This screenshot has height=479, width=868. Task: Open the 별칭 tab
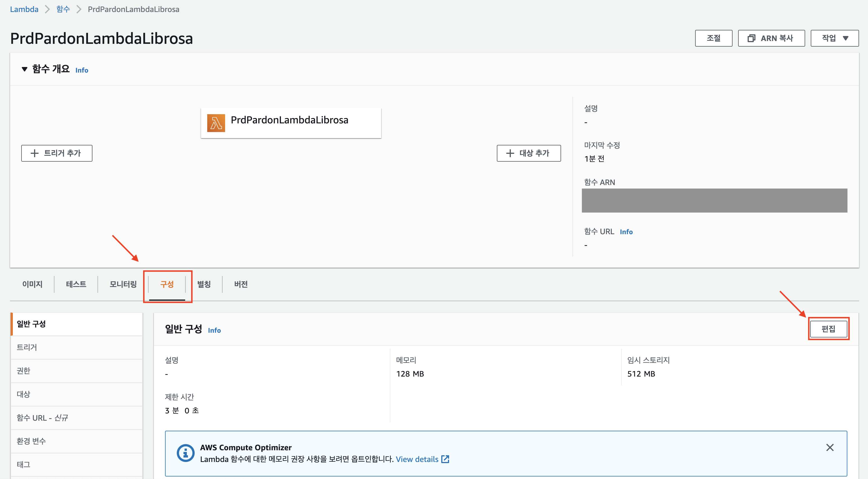pyautogui.click(x=204, y=284)
